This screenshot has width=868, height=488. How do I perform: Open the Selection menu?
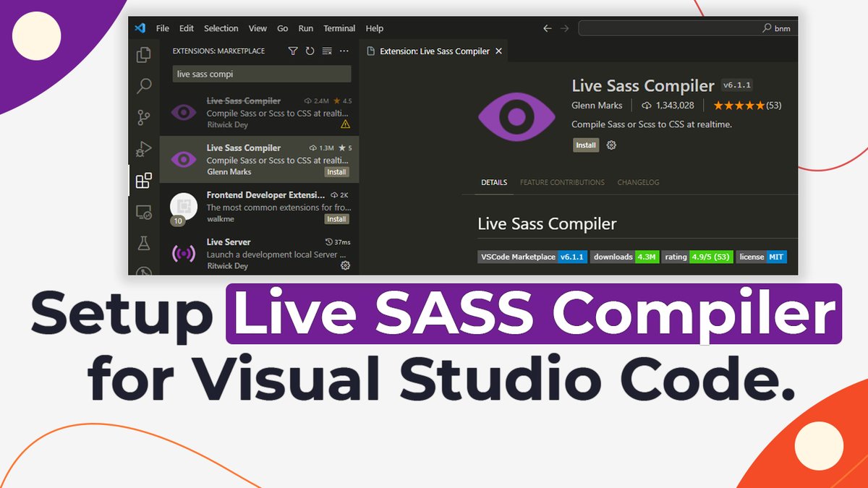point(221,28)
